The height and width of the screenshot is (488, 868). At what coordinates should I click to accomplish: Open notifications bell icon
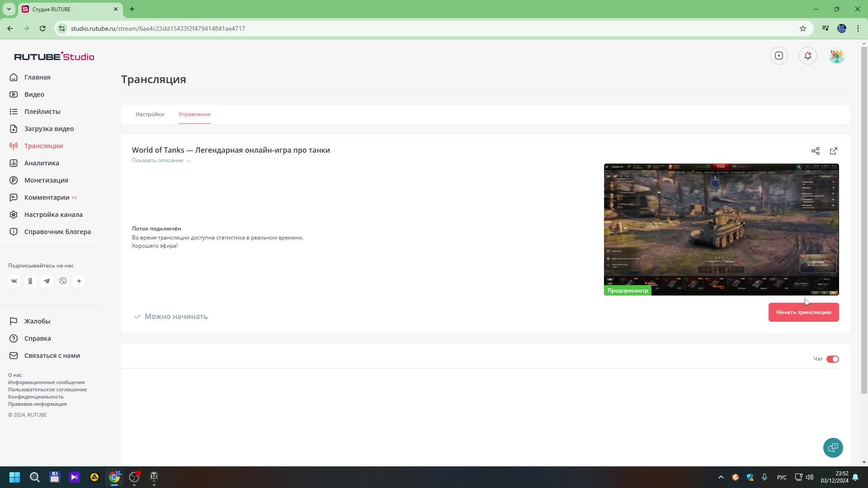(x=808, y=56)
